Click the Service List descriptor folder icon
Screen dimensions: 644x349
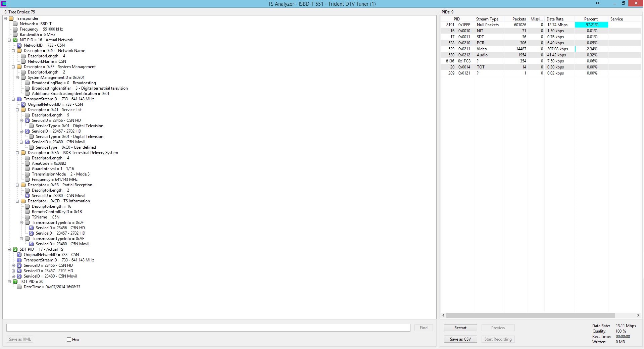pos(23,110)
